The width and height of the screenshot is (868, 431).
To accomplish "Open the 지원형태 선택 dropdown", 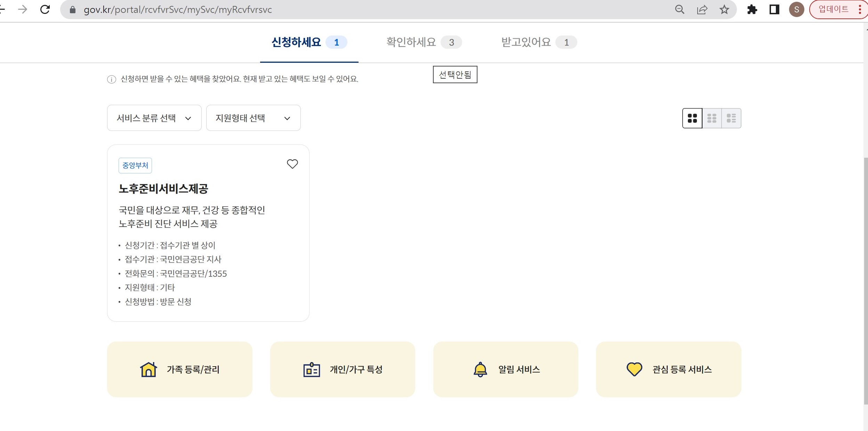I will pos(253,118).
